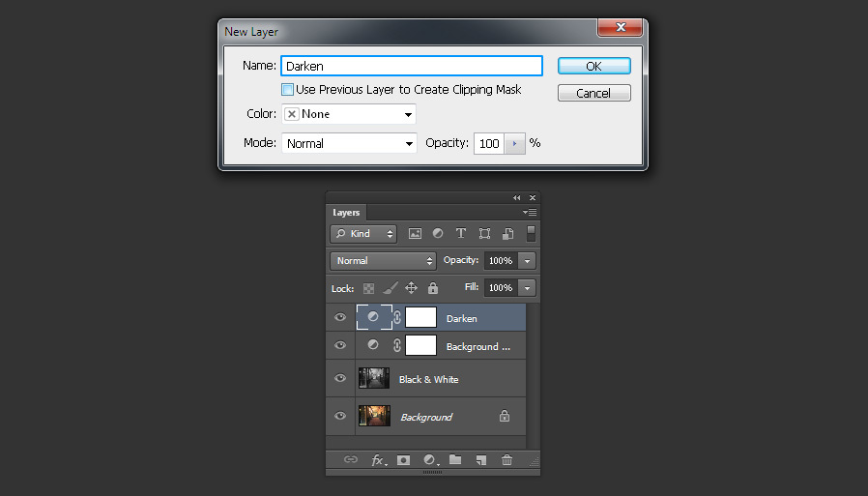
Task: Click the lock icon on Background layer
Action: pyautogui.click(x=505, y=416)
